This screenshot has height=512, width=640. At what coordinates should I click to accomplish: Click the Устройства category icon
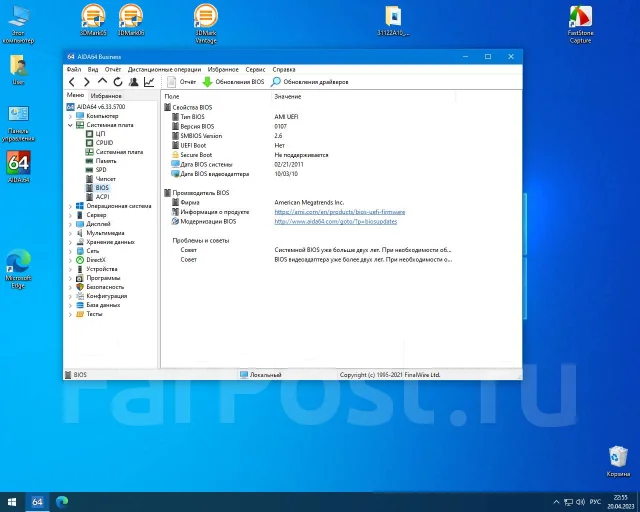[80, 269]
